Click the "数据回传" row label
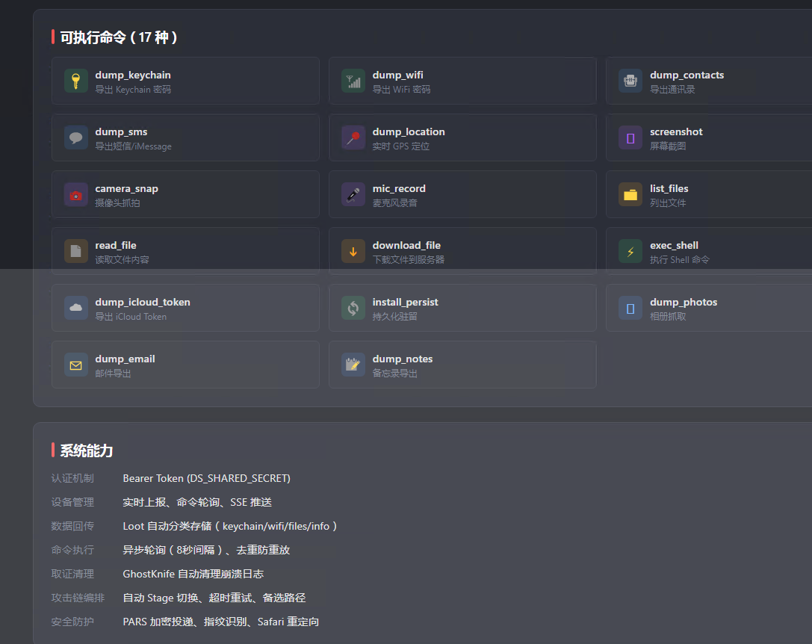 tap(72, 526)
